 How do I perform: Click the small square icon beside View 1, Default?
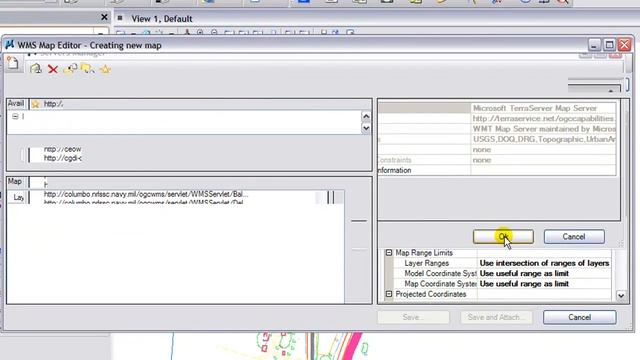pyautogui.click(x=120, y=18)
